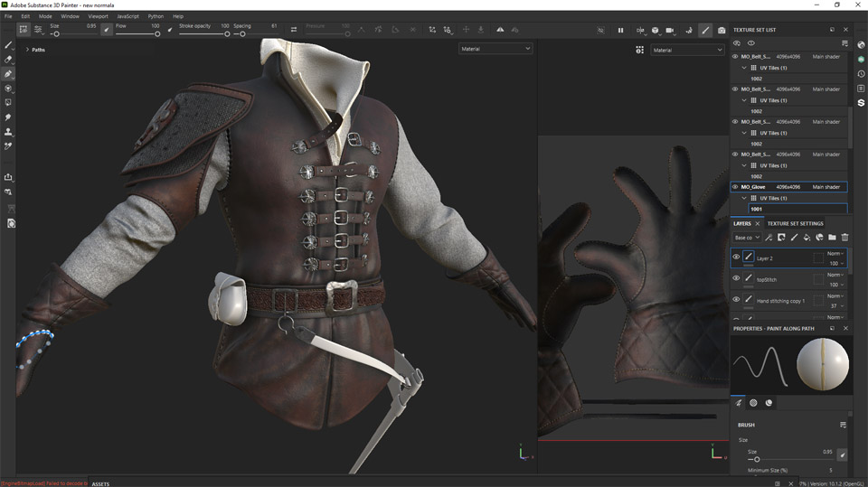Select the Paint along path tool
The image size is (868, 487).
8,73
